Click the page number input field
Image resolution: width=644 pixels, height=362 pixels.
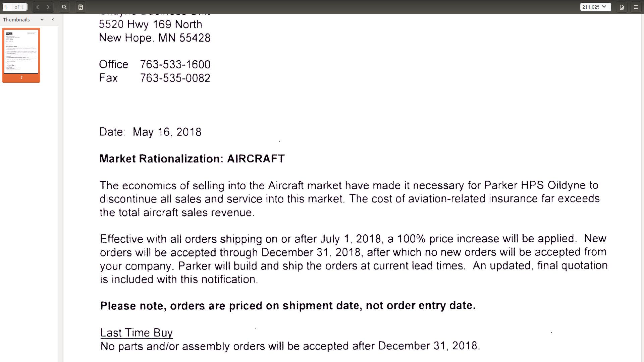coord(7,7)
